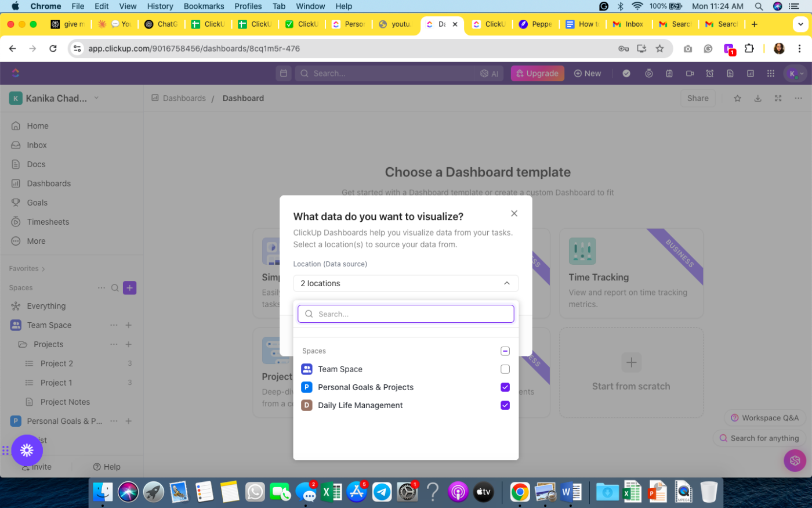Image resolution: width=812 pixels, height=508 pixels.
Task: Favorite the dashboard with star icon
Action: [x=737, y=98]
